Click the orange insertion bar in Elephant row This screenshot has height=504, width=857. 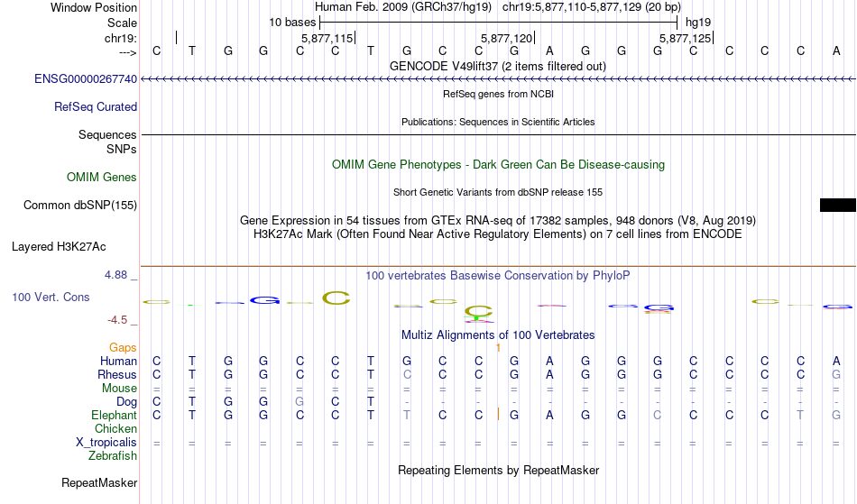point(499,415)
